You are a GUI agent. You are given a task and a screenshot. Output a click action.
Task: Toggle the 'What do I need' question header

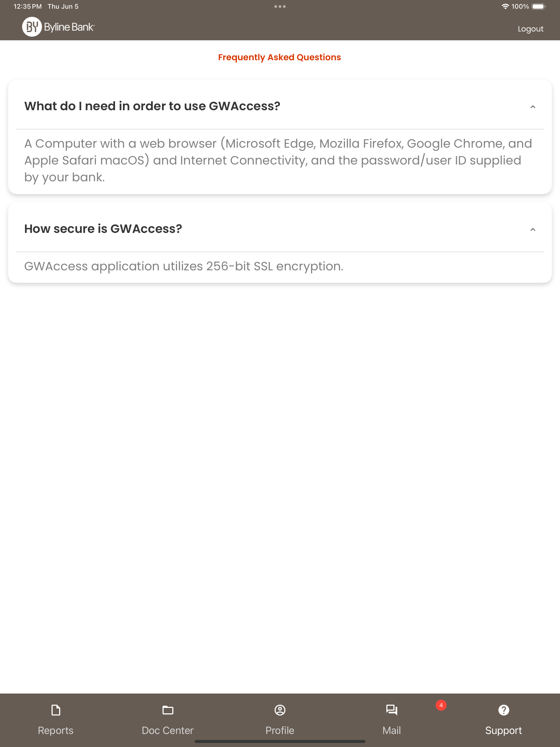click(280, 106)
